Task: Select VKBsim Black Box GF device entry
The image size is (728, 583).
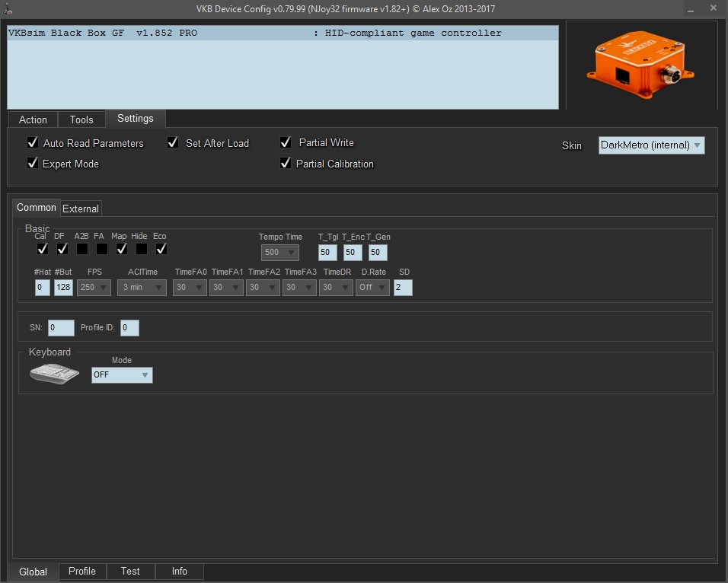Action: [283, 33]
